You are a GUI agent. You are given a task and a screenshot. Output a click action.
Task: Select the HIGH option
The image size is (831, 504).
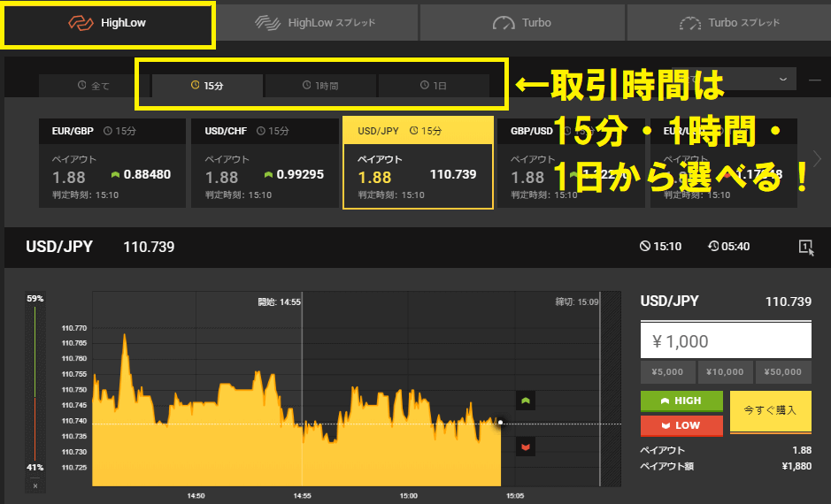click(x=681, y=401)
